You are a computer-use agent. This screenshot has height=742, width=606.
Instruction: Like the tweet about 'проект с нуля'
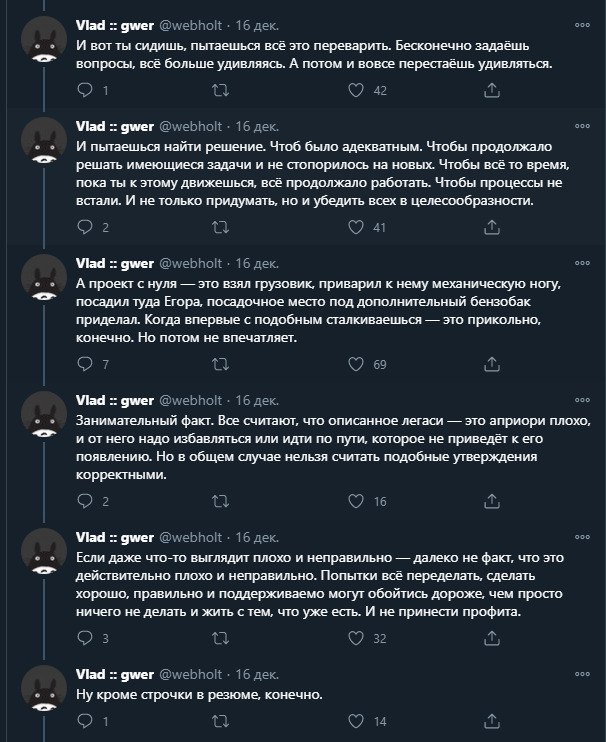pyautogui.click(x=354, y=365)
